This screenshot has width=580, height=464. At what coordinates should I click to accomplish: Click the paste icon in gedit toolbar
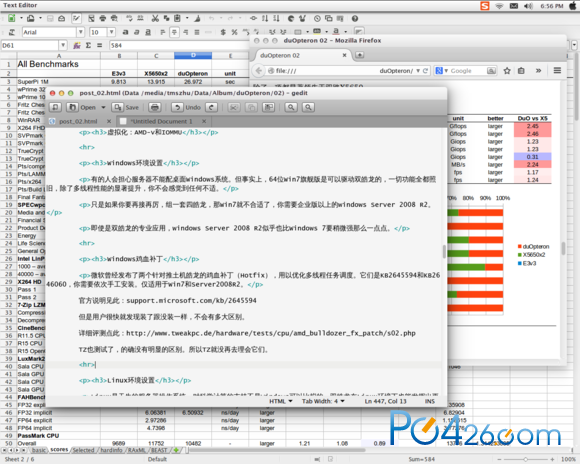269,107
